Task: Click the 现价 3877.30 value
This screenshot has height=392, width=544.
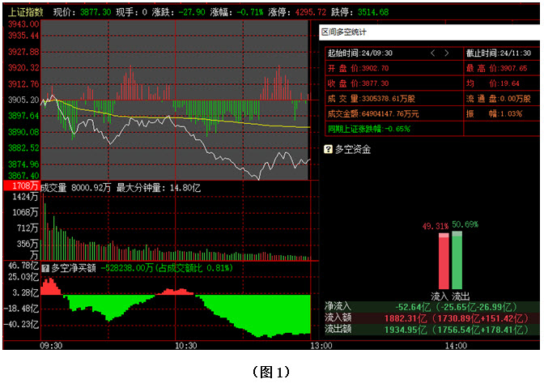Action: tap(96, 12)
